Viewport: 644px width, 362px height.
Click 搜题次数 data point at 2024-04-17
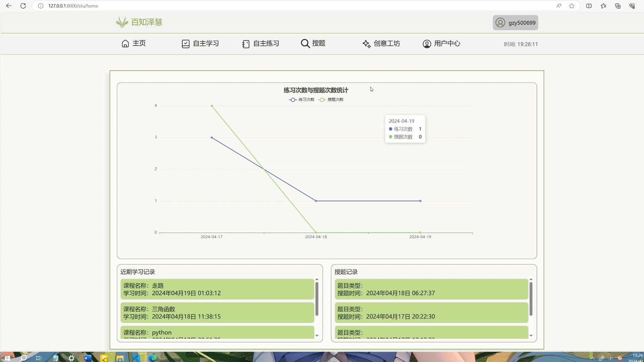click(x=212, y=106)
